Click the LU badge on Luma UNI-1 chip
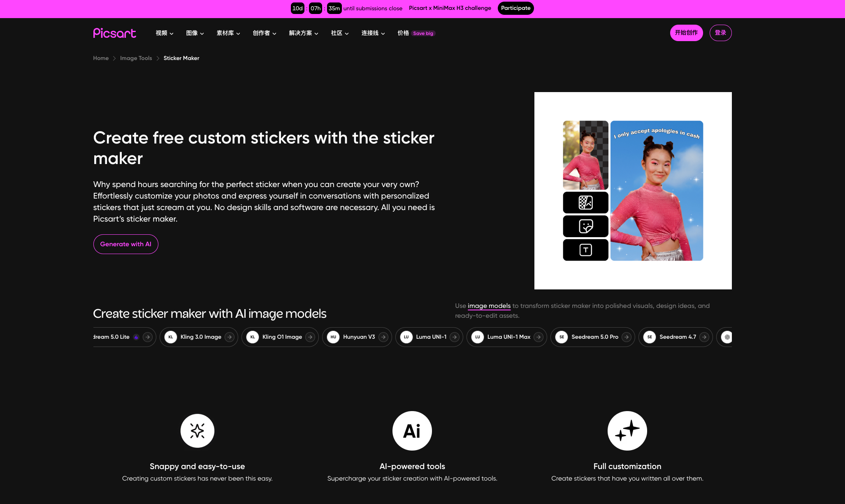 406,337
